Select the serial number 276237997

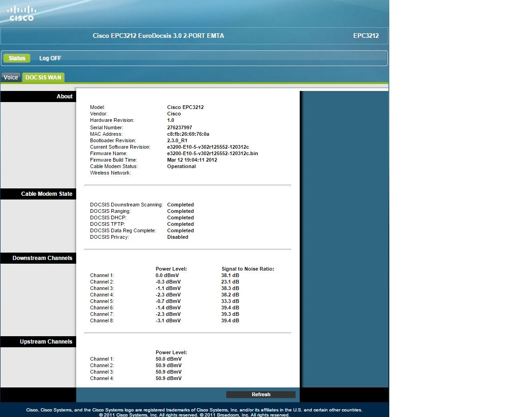pyautogui.click(x=180, y=127)
